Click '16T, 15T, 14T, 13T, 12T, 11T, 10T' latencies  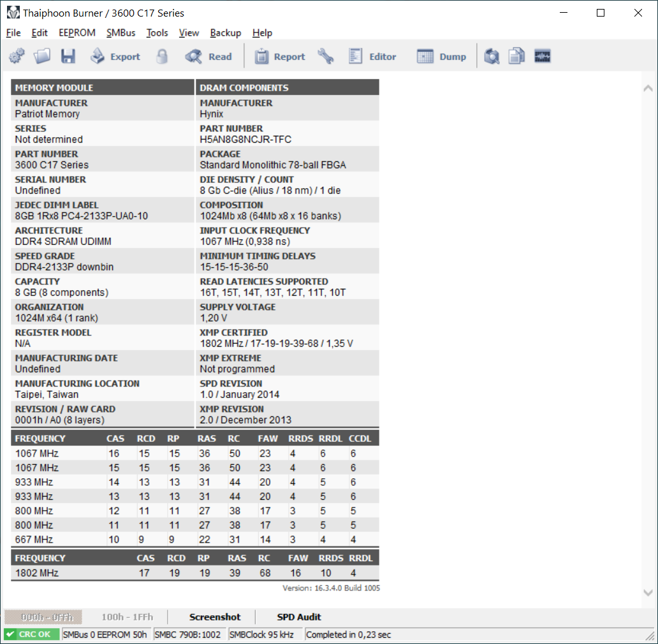click(273, 293)
